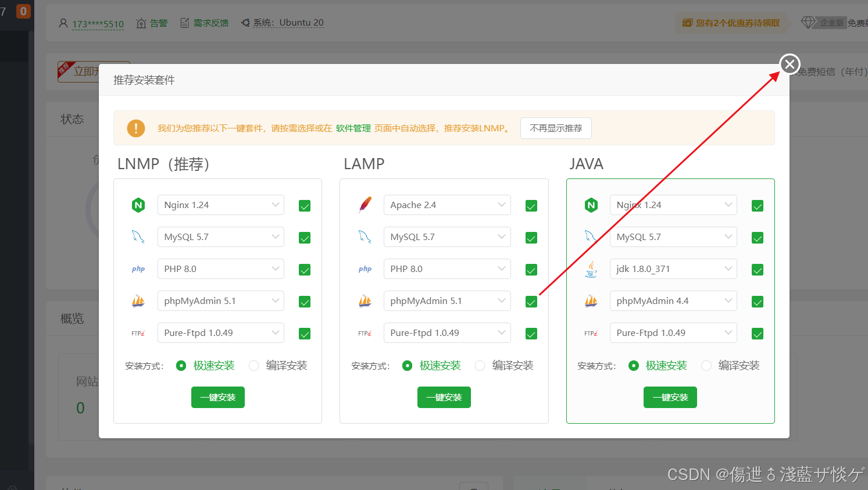
Task: Select 极速安装 radio in LNMP panel
Action: [181, 366]
